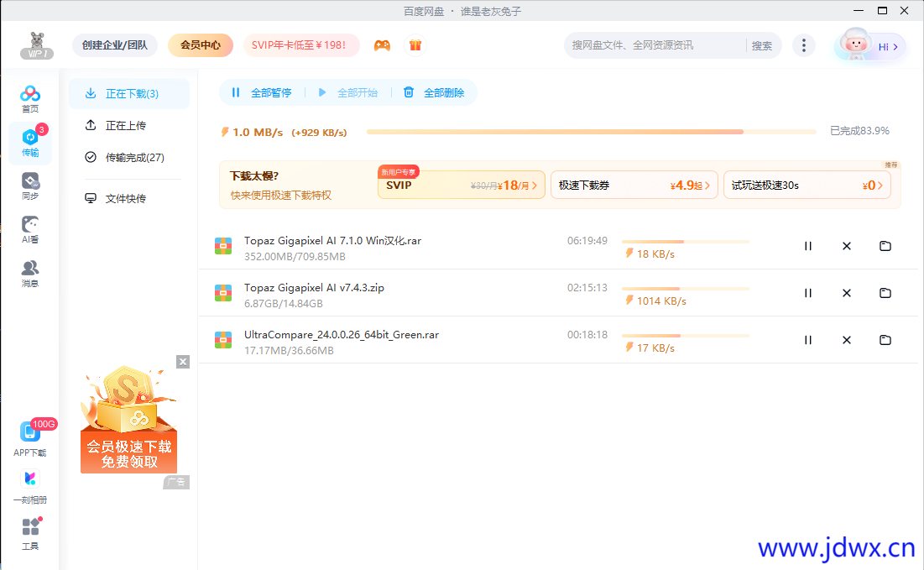This screenshot has width=924, height=570.
Task: Open the 同步 sync sidebar icon
Action: pos(30,186)
